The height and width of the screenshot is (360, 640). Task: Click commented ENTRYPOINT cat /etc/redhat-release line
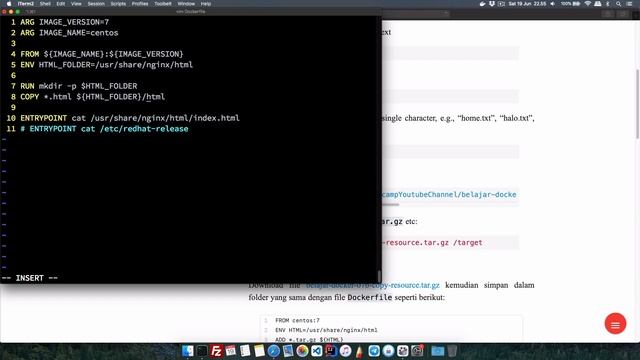[x=104, y=129]
